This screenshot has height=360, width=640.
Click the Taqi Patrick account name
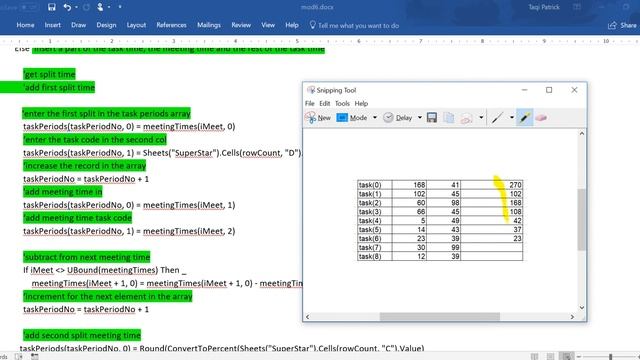click(544, 7)
